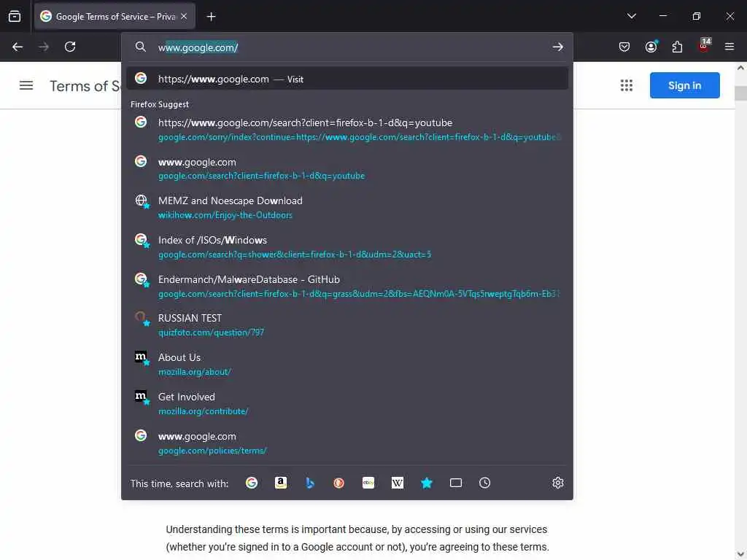
Task: Open the Google apps grid icon
Action: 627,85
